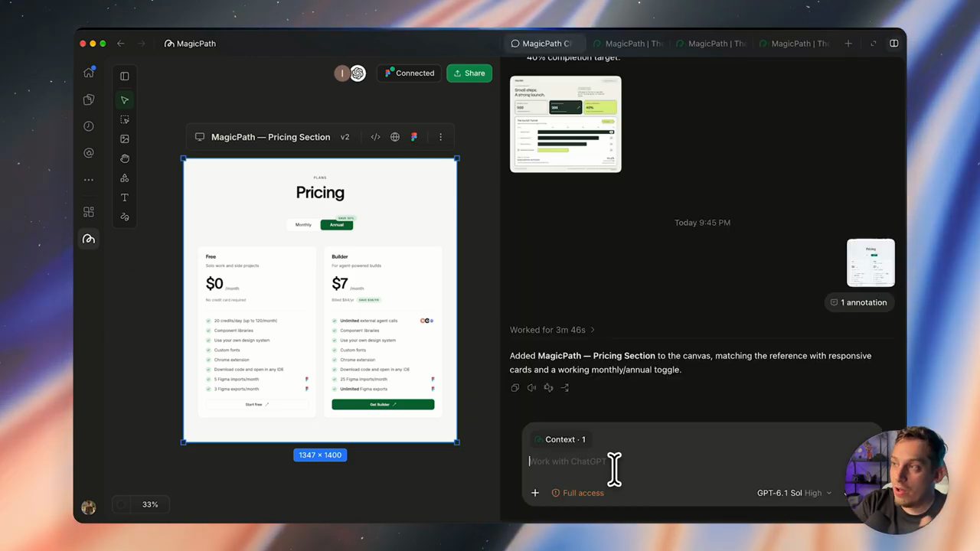Open the Pricing attachment thumbnail in chat
Viewport: 980px width, 551px height.
point(871,262)
